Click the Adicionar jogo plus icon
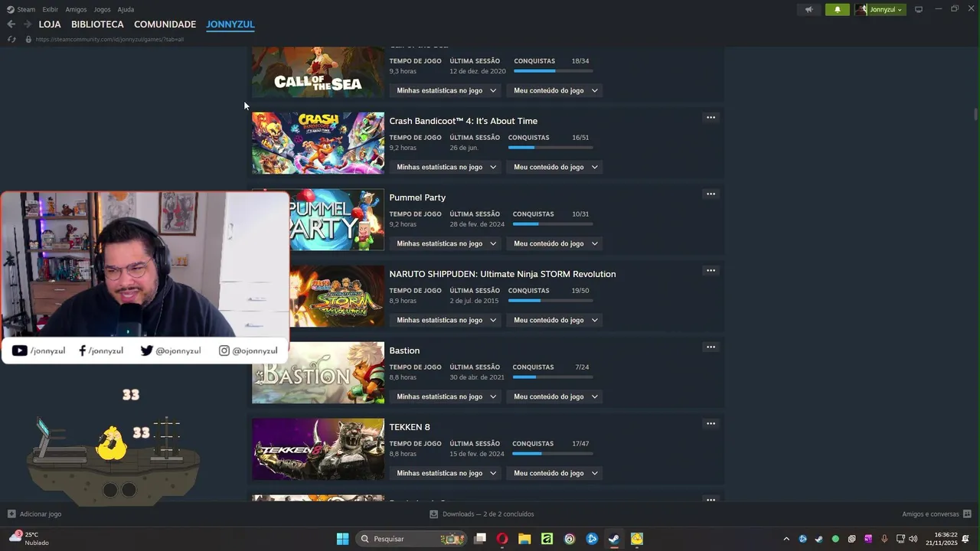Image resolution: width=980 pixels, height=551 pixels. (x=11, y=514)
